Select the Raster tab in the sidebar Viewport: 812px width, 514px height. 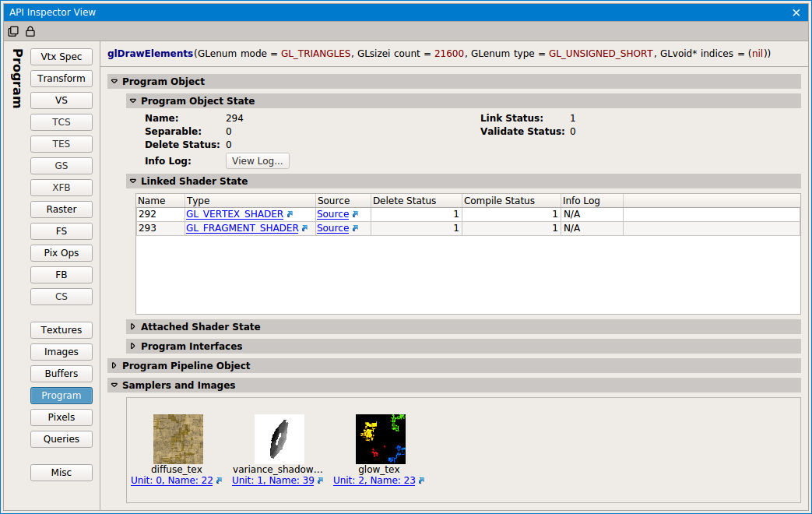62,209
